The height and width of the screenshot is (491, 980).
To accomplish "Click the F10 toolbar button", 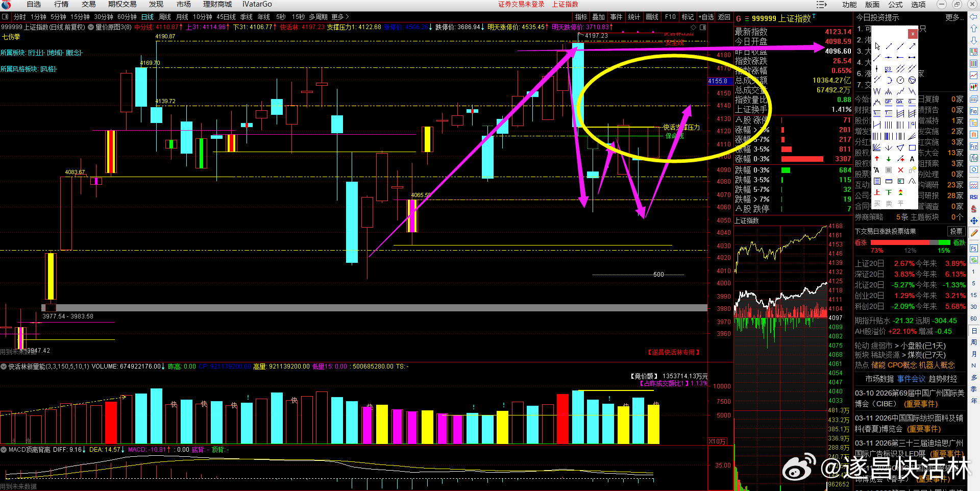I will [670, 17].
